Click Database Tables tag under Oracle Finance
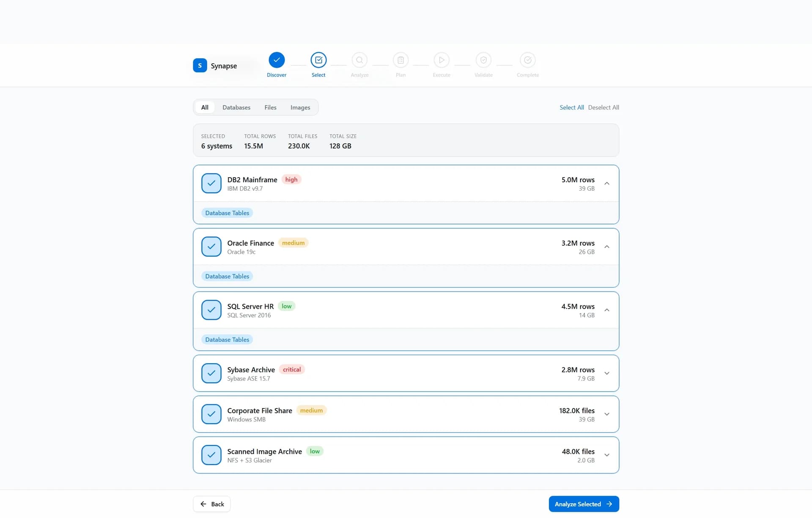Image resolution: width=812 pixels, height=518 pixels. tap(227, 277)
